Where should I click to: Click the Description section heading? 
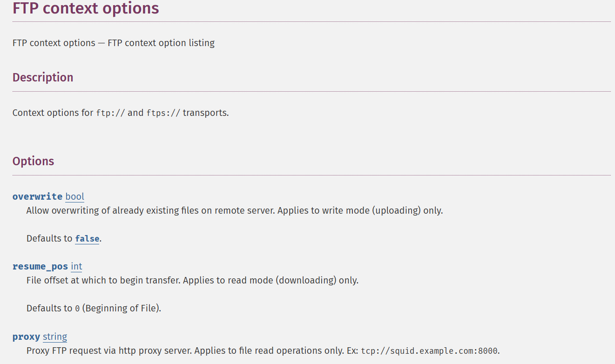[x=43, y=77]
